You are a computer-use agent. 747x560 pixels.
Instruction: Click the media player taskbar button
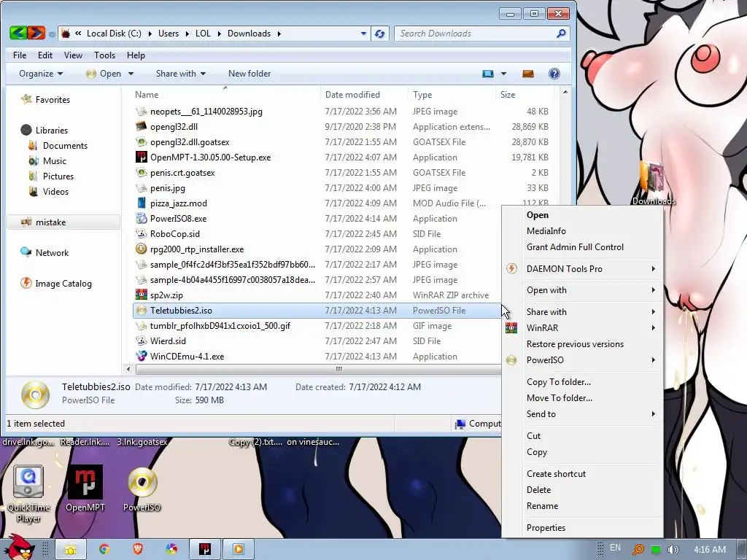tap(239, 550)
